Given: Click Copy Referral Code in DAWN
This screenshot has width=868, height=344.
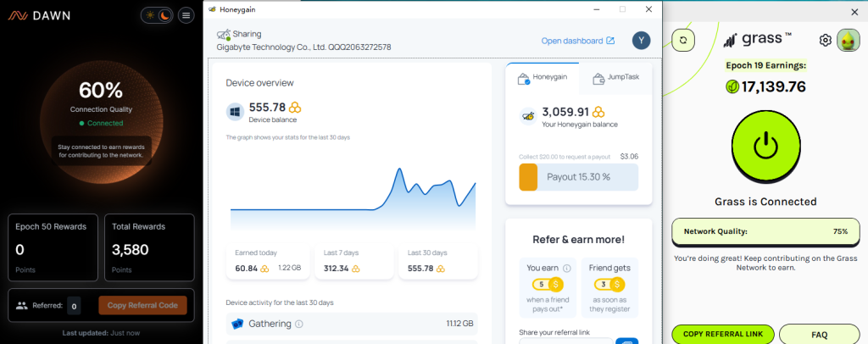Looking at the screenshot, I should [x=142, y=305].
